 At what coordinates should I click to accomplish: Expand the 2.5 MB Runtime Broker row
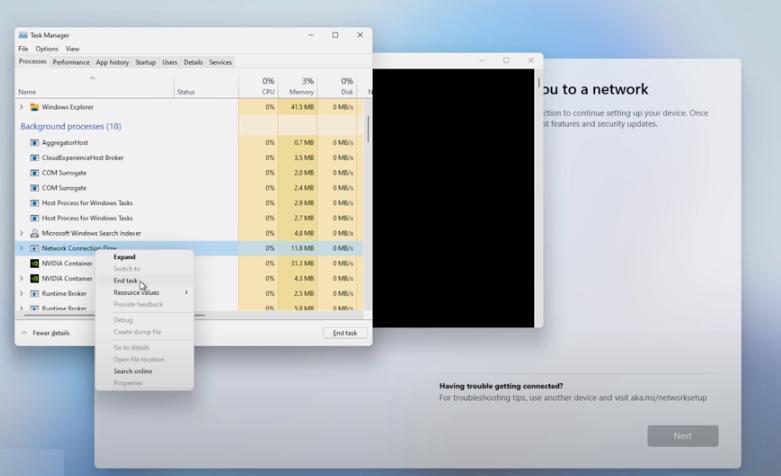tap(21, 293)
